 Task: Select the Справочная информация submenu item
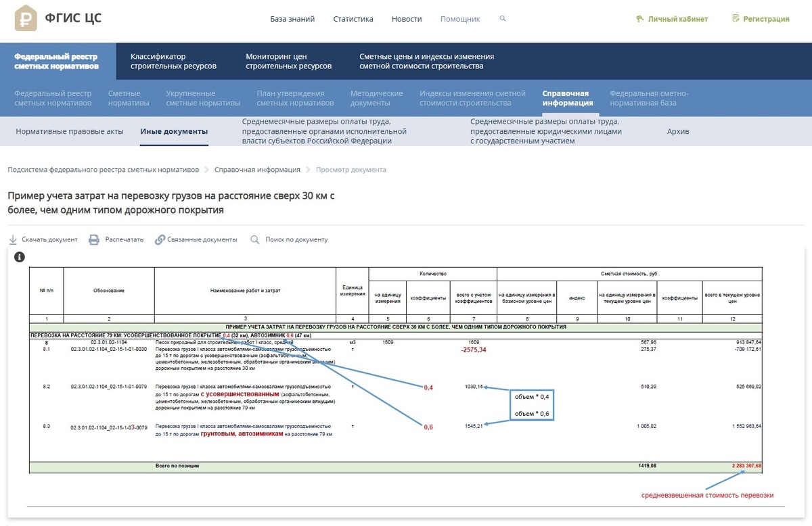[x=568, y=98]
